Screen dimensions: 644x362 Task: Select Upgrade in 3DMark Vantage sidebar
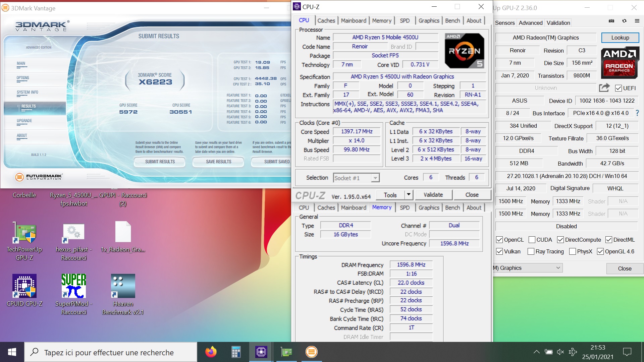point(24,121)
